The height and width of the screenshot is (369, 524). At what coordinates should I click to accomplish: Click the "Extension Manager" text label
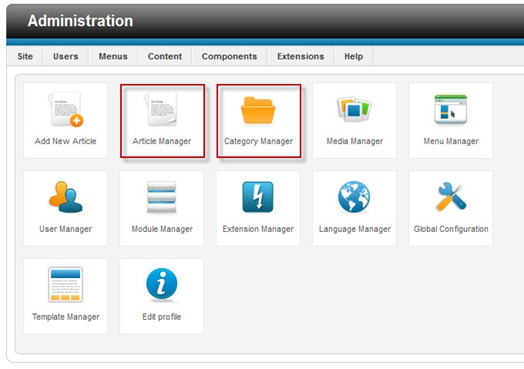pyautogui.click(x=258, y=229)
